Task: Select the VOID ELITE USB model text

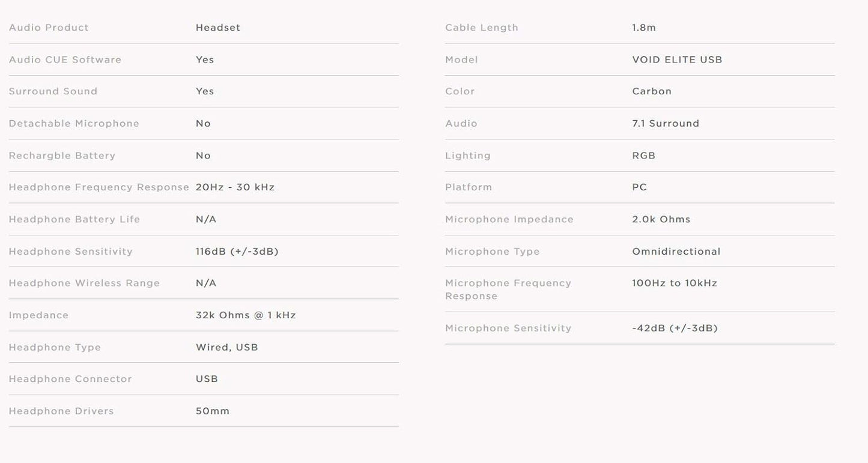Action: 677,59
